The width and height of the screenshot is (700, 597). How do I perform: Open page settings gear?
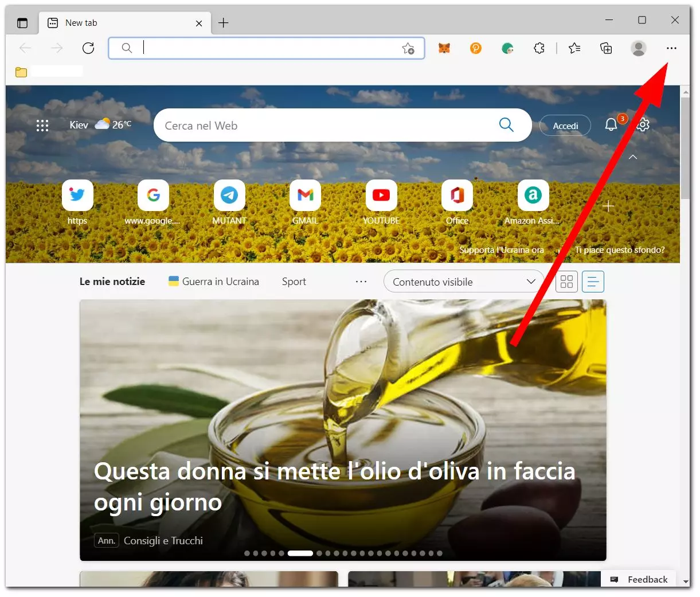tap(643, 124)
